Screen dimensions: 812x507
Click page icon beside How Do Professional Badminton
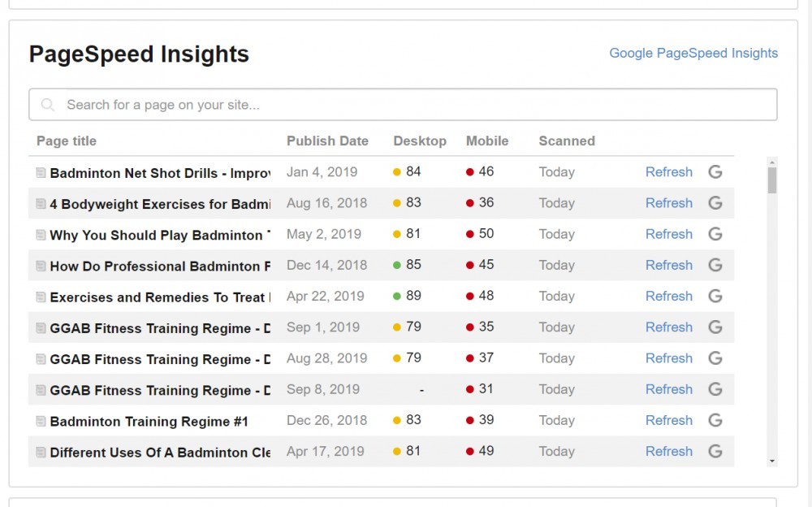click(41, 266)
